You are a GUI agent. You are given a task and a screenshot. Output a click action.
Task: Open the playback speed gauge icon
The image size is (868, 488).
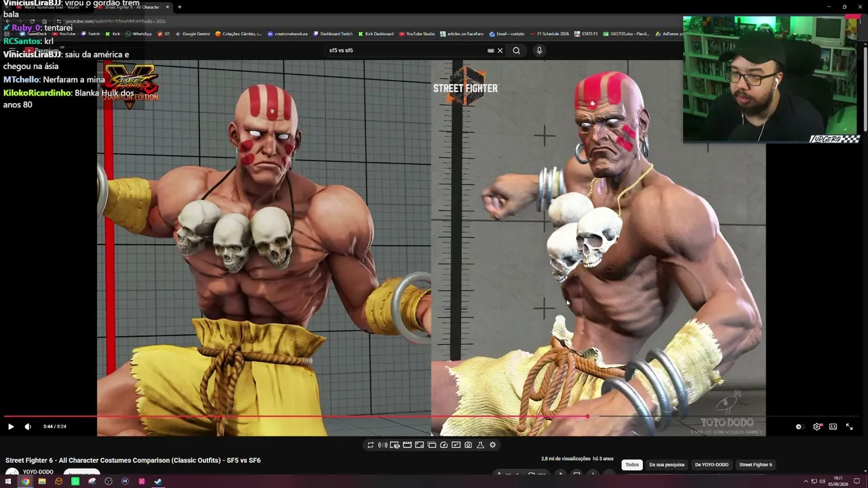(443, 445)
